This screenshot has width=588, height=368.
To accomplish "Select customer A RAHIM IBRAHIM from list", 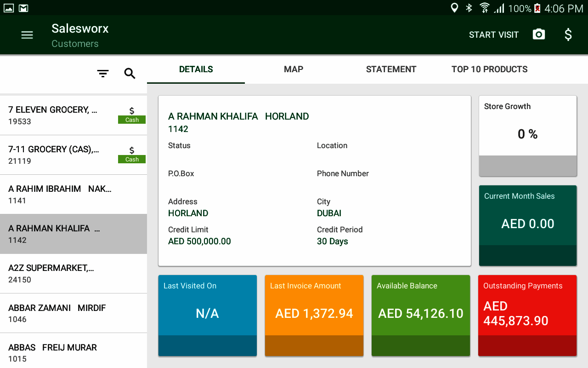I will [73, 194].
